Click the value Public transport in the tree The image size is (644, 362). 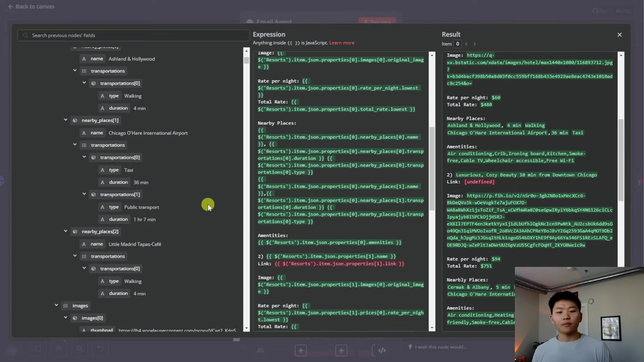tap(142, 207)
